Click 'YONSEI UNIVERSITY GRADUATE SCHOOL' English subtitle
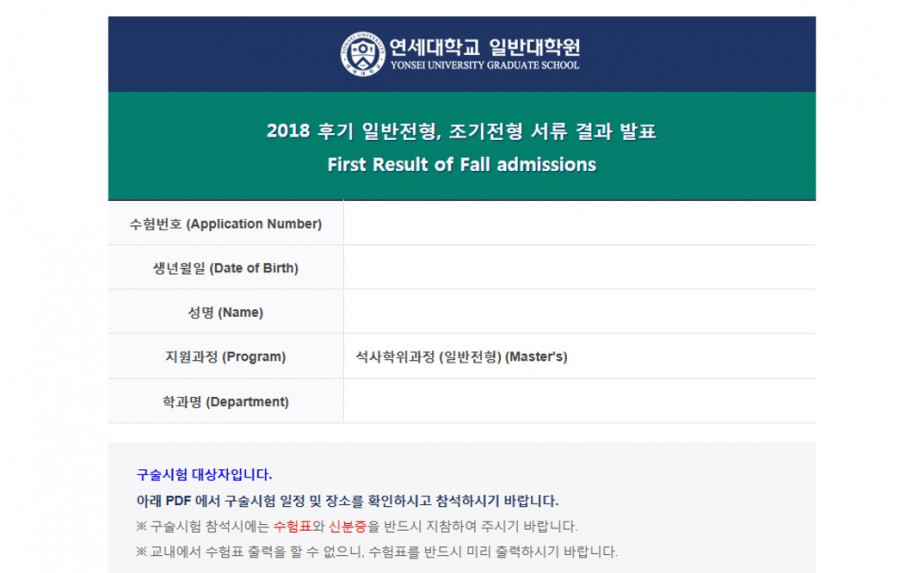 click(485, 65)
